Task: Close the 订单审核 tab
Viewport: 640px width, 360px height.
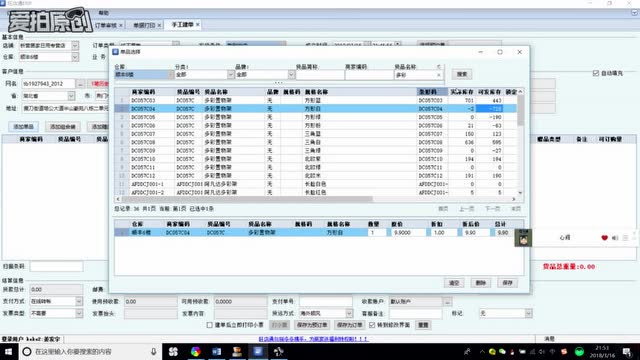Action: [121, 25]
